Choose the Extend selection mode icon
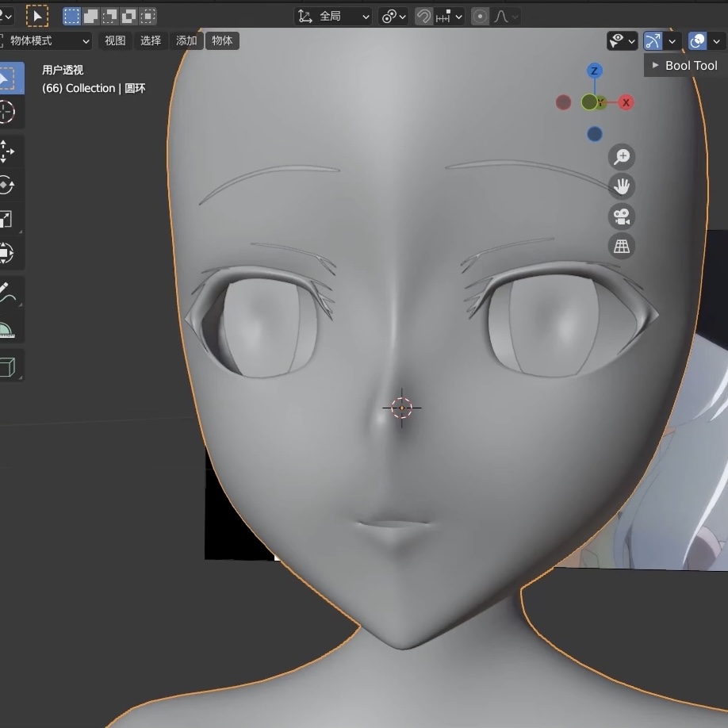The height and width of the screenshot is (728, 728). [90, 16]
